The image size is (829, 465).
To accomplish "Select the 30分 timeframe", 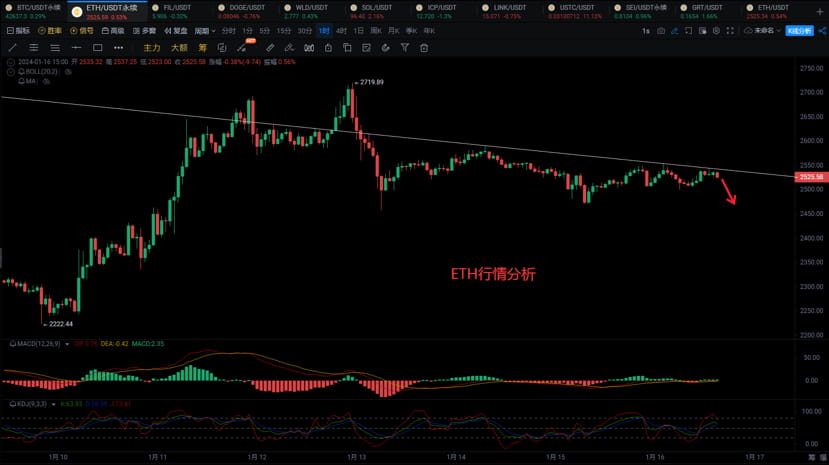I will [305, 31].
